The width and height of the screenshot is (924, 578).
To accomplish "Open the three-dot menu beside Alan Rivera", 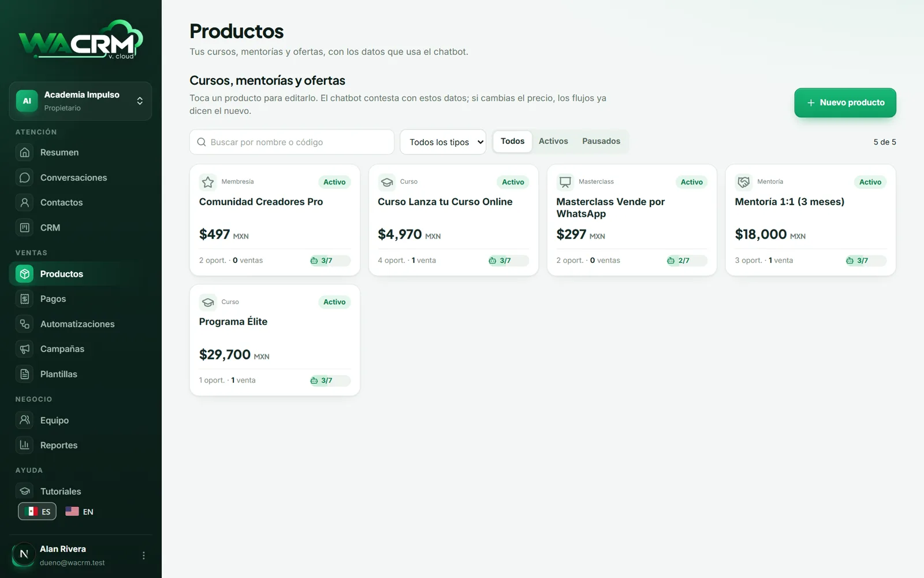I will click(x=144, y=555).
